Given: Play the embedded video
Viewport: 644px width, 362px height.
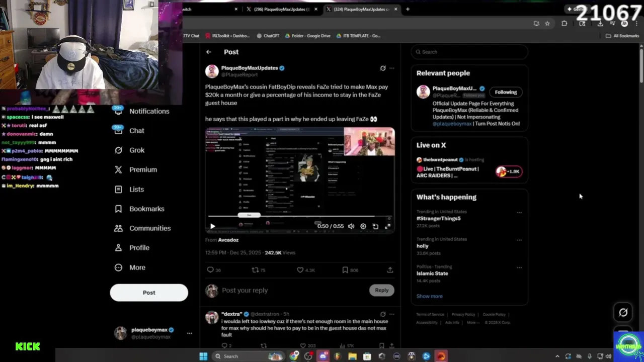Looking at the screenshot, I should coord(212,226).
